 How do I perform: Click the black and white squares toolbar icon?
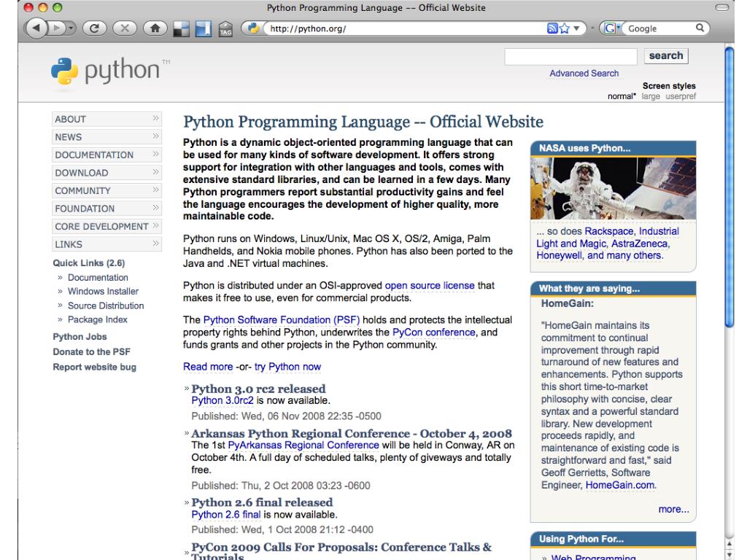[181, 29]
